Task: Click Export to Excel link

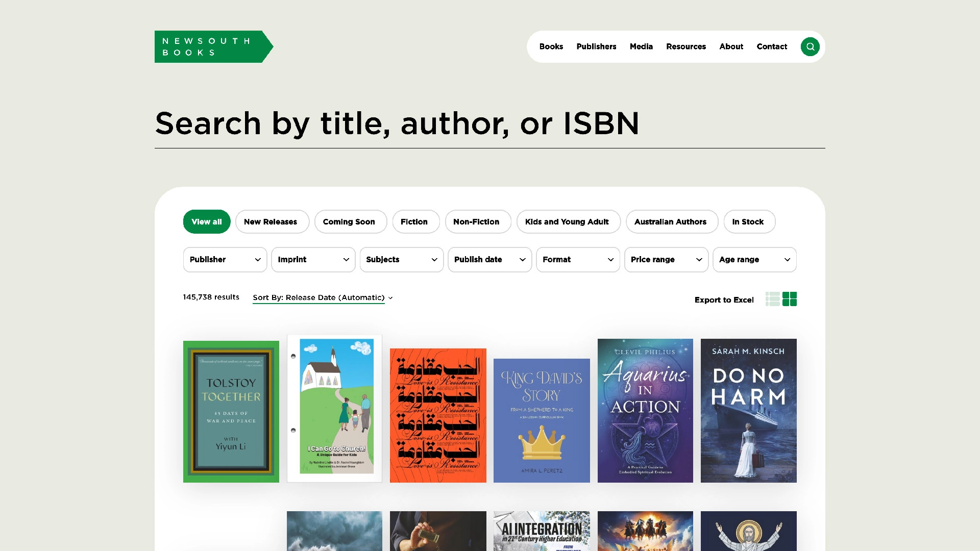Action: click(724, 300)
